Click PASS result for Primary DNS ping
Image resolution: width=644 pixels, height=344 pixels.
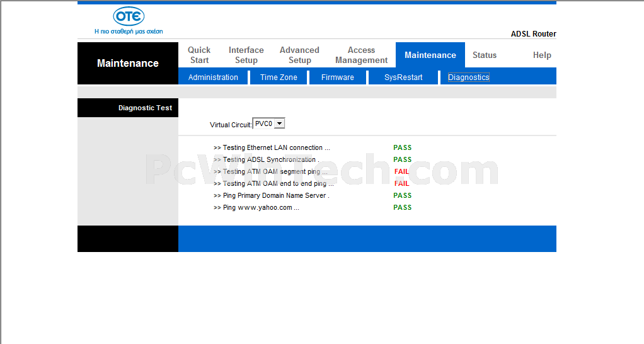pyautogui.click(x=403, y=195)
